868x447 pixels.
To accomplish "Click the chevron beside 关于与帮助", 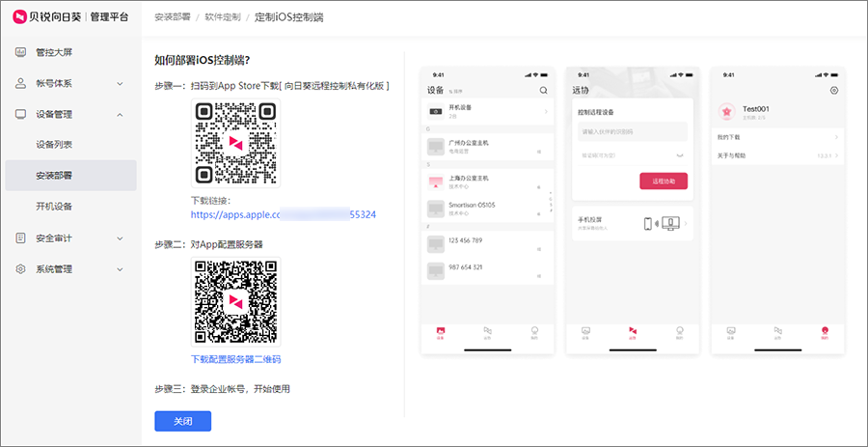I will [x=836, y=155].
